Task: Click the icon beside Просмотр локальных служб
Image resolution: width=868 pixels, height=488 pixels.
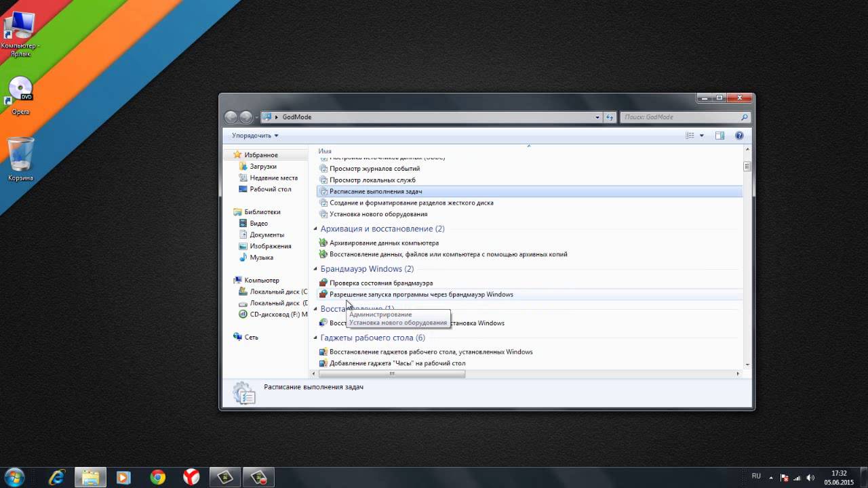Action: click(323, 180)
